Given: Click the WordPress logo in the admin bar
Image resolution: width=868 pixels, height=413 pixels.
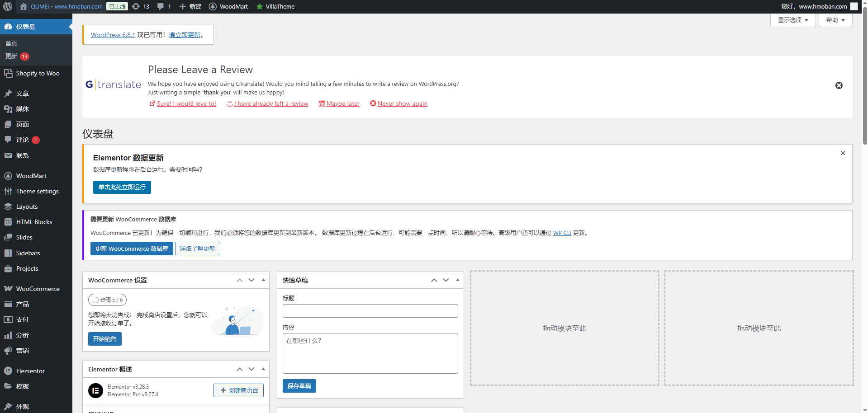Looking at the screenshot, I should pyautogui.click(x=8, y=6).
